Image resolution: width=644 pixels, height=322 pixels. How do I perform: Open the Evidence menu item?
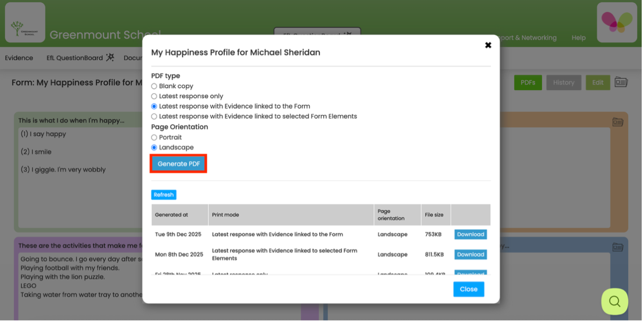19,57
